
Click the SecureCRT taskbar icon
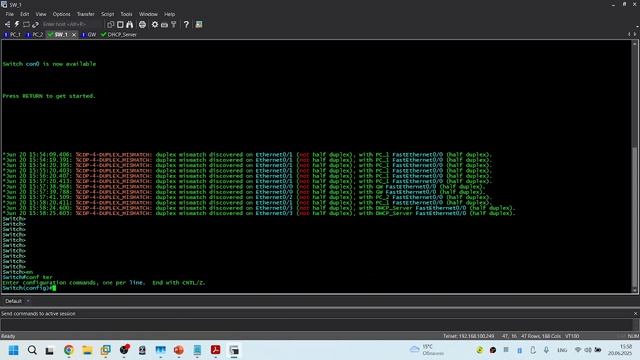click(234, 350)
